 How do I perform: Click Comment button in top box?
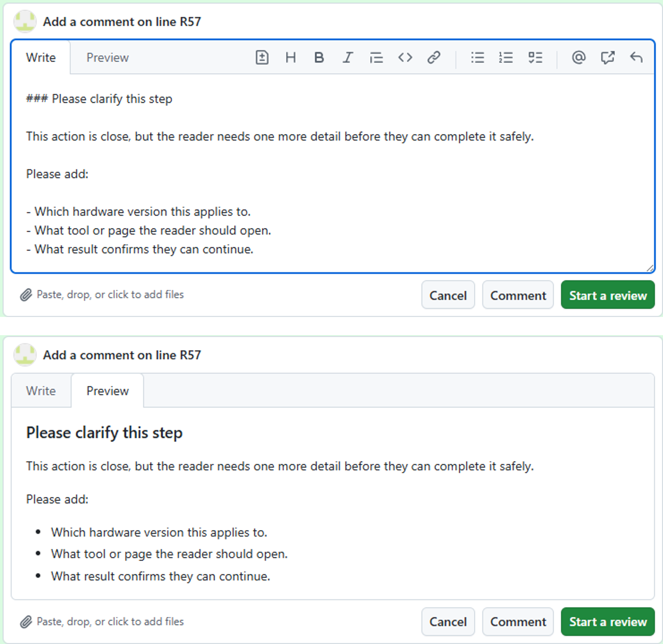click(518, 295)
